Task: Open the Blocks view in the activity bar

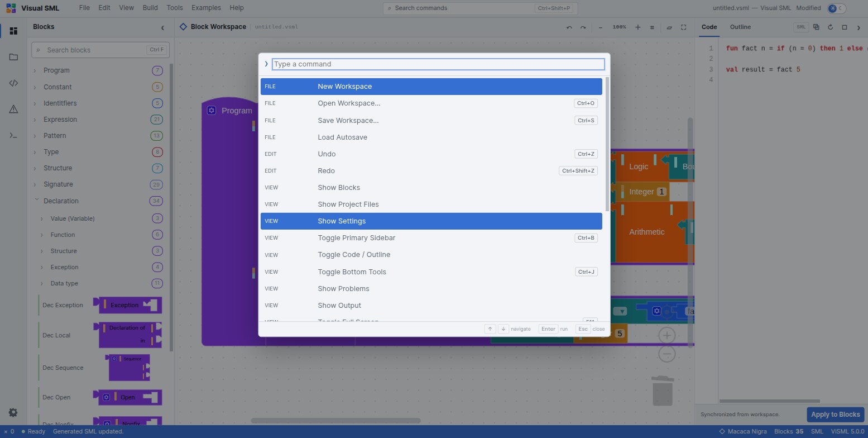Action: click(13, 31)
